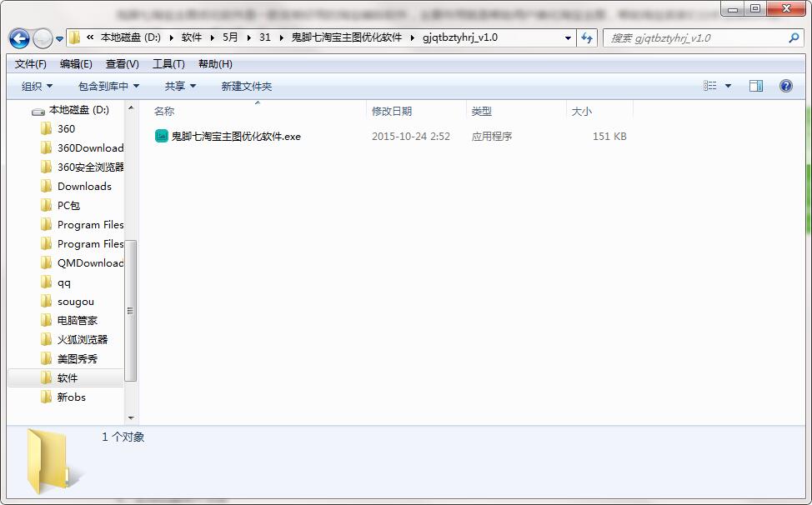Open the 组织 dropdown

coord(38,86)
